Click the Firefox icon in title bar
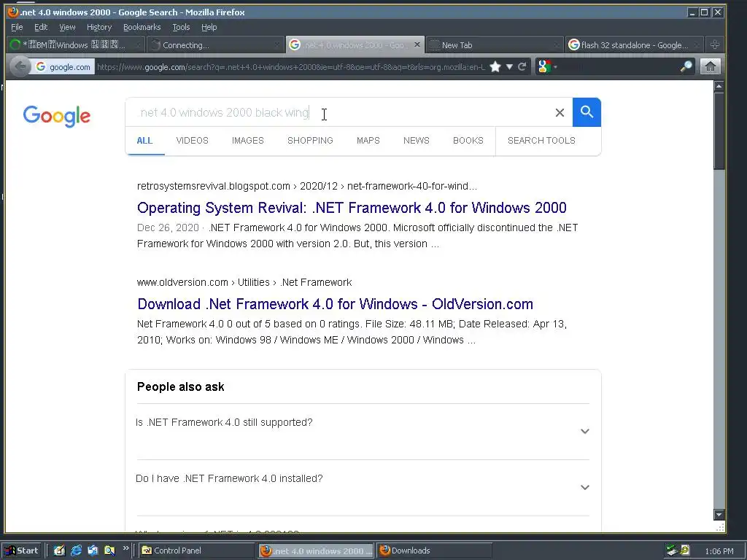747x560 pixels. 13,12
